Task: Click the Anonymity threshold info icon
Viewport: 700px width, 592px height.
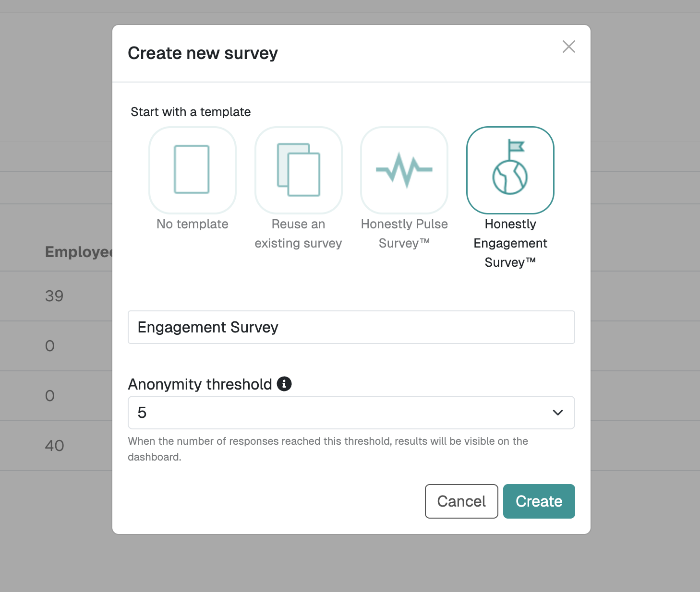Action: click(x=284, y=384)
